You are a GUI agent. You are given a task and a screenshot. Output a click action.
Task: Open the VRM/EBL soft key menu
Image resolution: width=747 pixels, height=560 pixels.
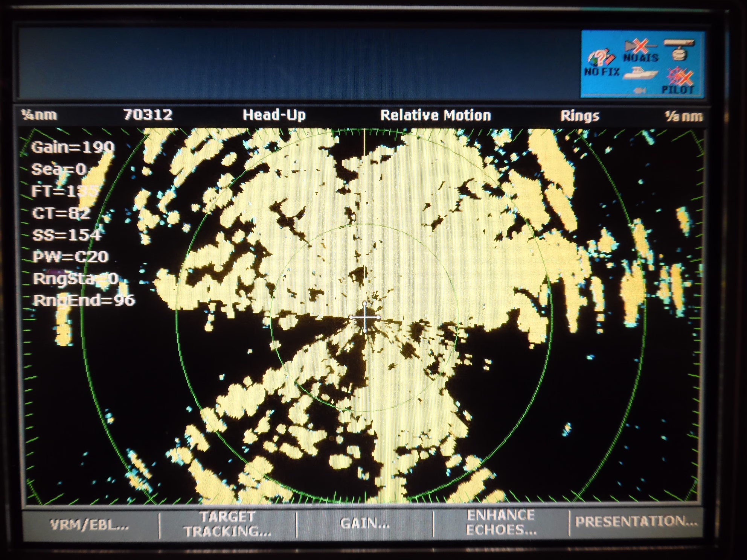(x=90, y=525)
